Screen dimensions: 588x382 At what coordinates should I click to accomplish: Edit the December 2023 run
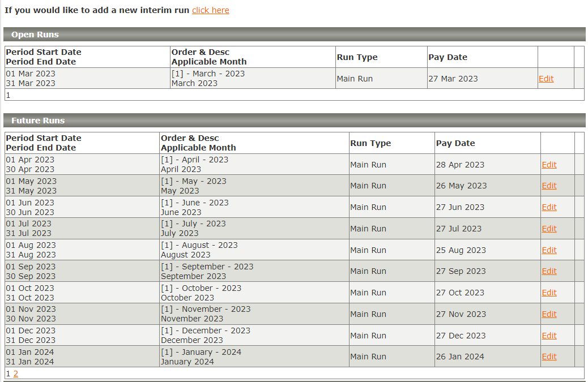click(549, 336)
